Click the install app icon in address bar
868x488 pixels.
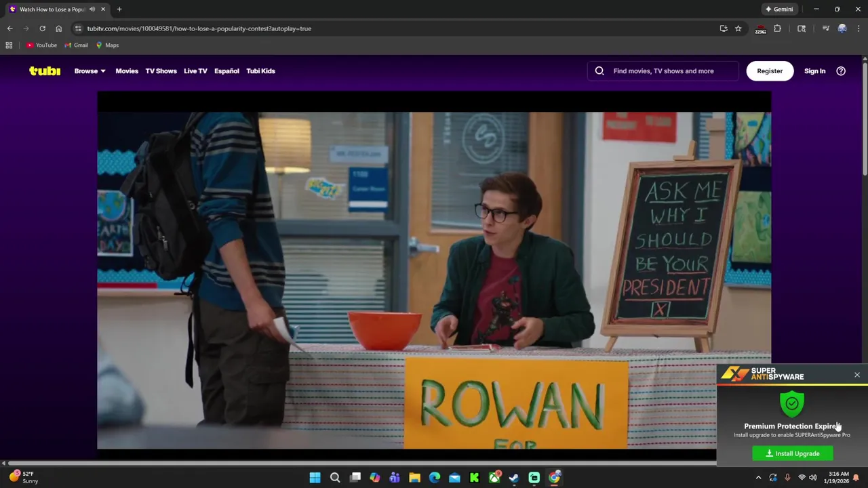pyautogui.click(x=724, y=28)
